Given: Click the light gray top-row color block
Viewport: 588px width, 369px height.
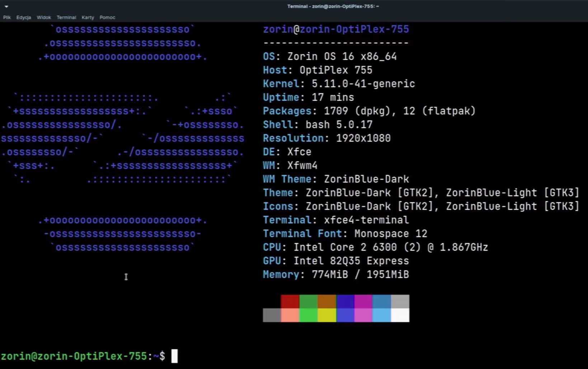Looking at the screenshot, I should click(400, 302).
